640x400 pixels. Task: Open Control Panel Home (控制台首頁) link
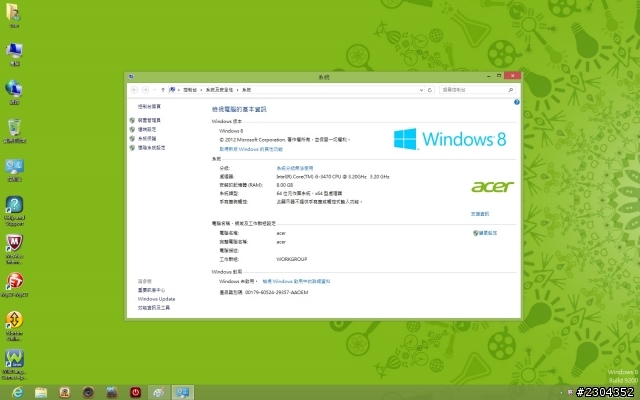[x=149, y=107]
